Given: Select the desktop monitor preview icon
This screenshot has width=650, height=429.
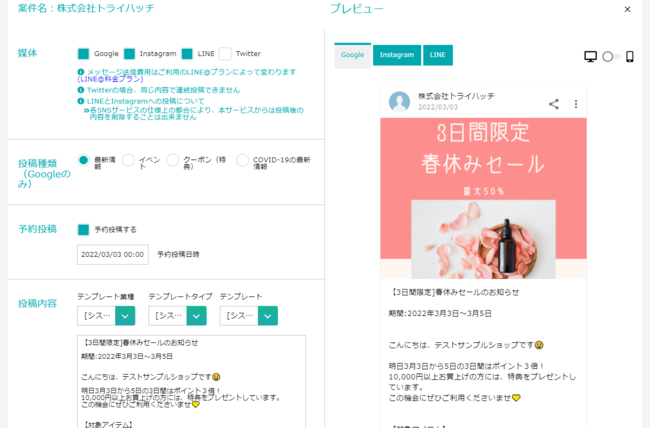Looking at the screenshot, I should point(590,57).
